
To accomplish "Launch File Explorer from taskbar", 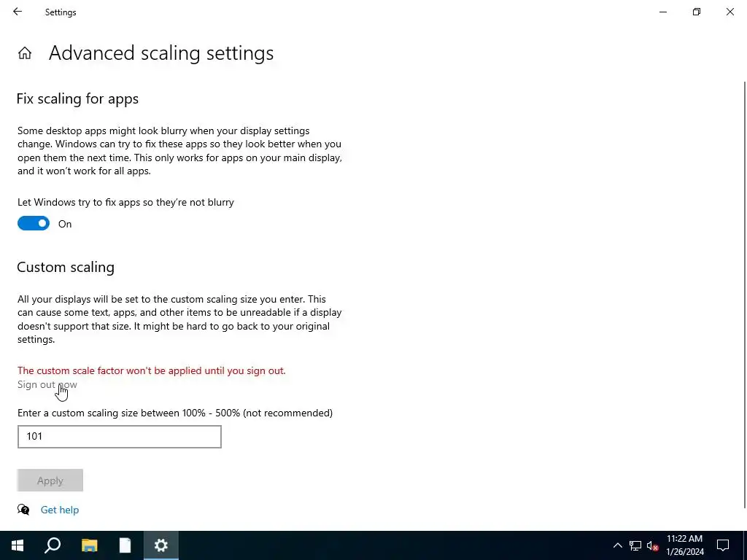I will (x=89, y=545).
